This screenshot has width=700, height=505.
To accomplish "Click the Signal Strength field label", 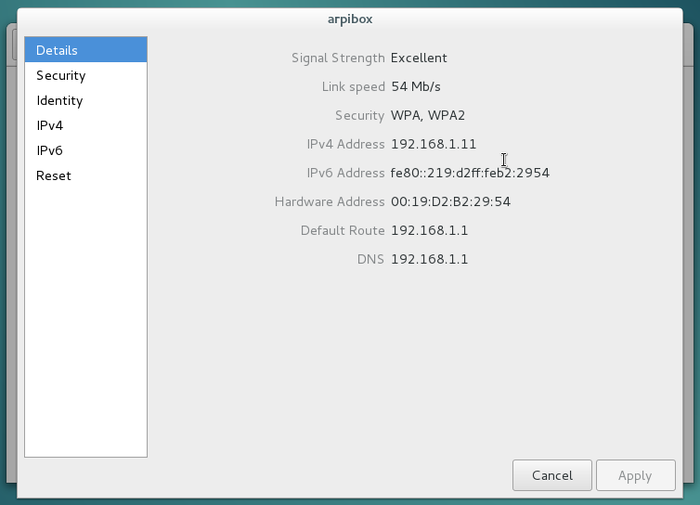I will 338,58.
